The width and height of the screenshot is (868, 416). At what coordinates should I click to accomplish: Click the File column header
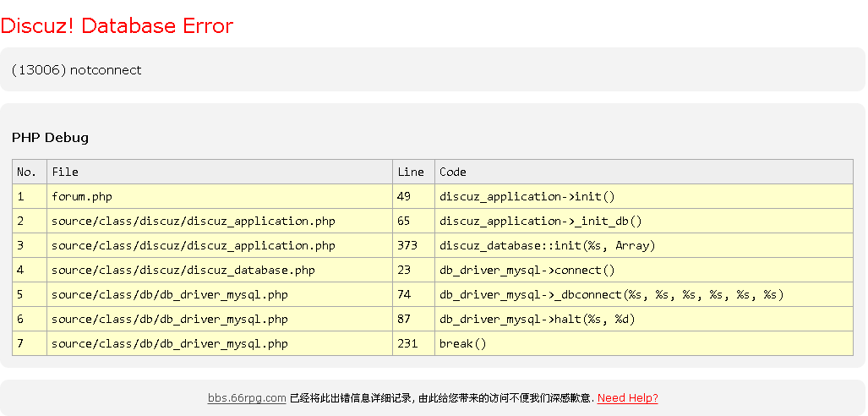coord(220,172)
